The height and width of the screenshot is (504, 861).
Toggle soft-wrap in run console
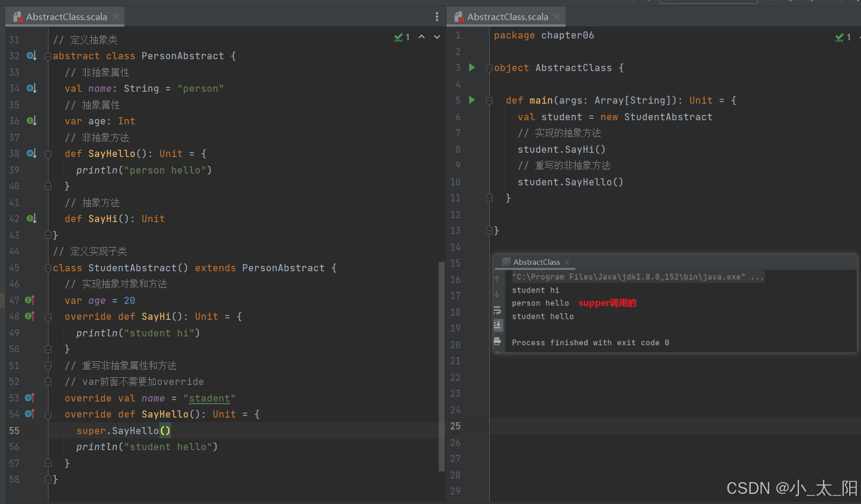click(497, 310)
